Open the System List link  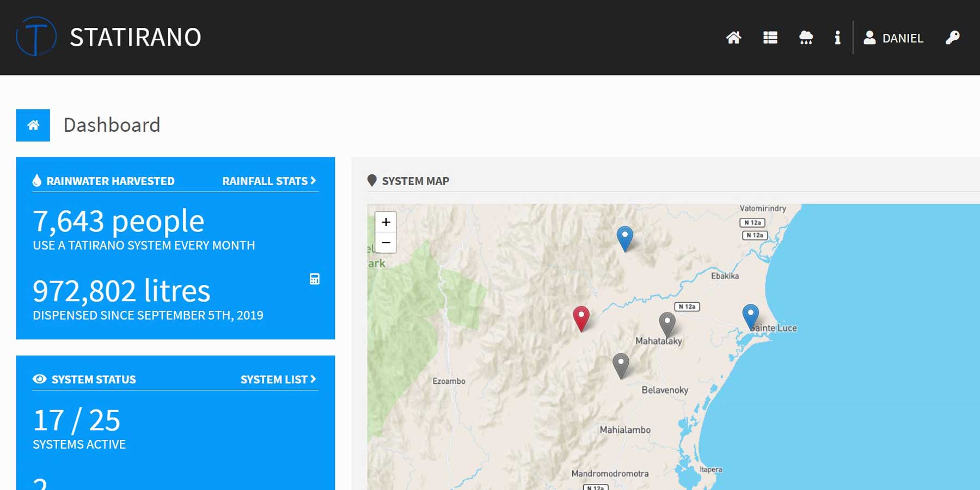(x=278, y=379)
